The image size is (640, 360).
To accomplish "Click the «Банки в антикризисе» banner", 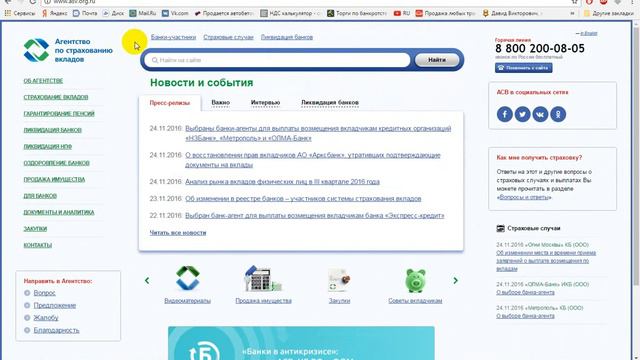I will (x=301, y=343).
